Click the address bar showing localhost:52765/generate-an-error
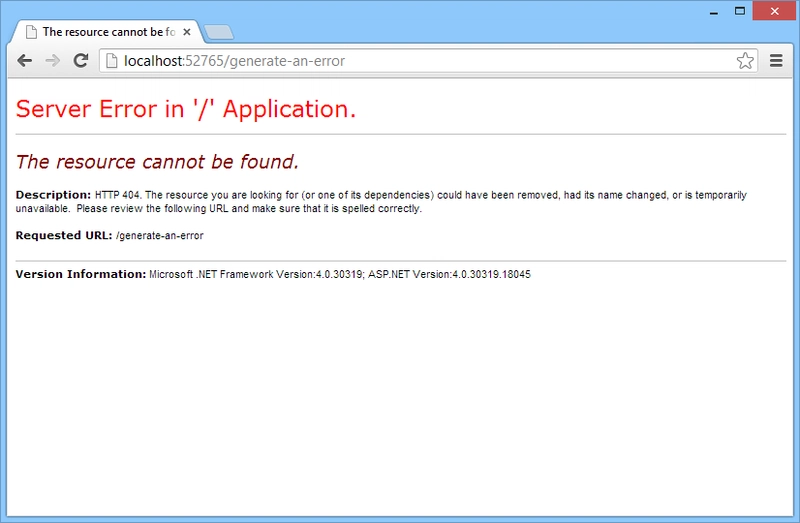The image size is (800, 523). pos(428,61)
